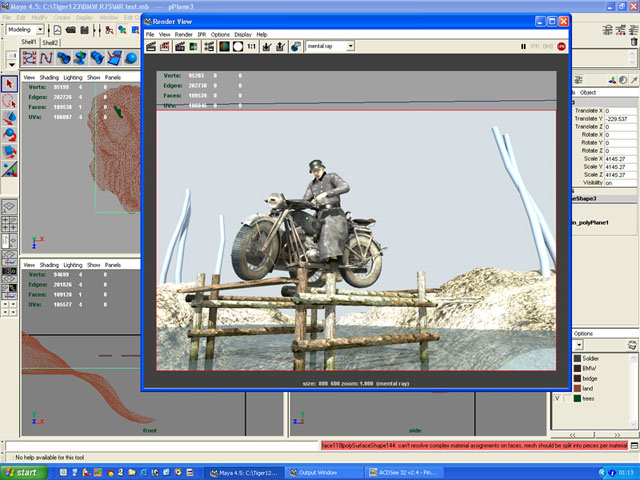Click the Snapshot icon in Render View toolbar
Image resolution: width=640 pixels, height=480 pixels.
[x=180, y=47]
